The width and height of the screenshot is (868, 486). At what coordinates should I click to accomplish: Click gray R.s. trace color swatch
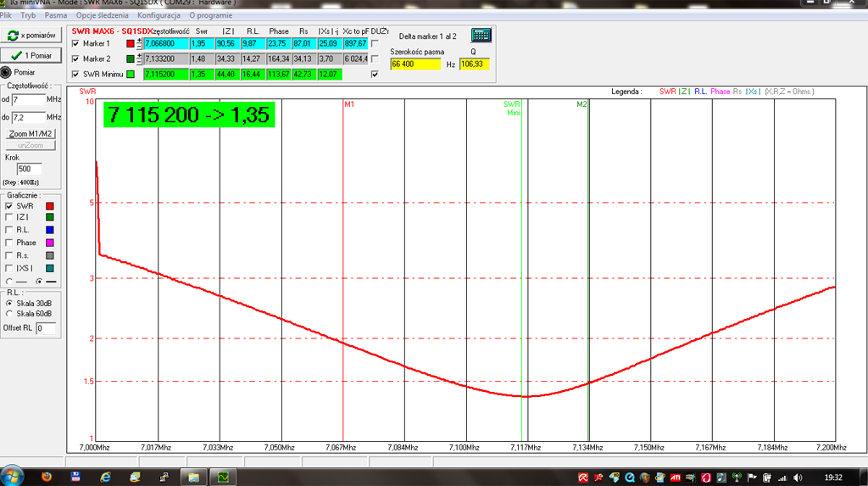50,255
